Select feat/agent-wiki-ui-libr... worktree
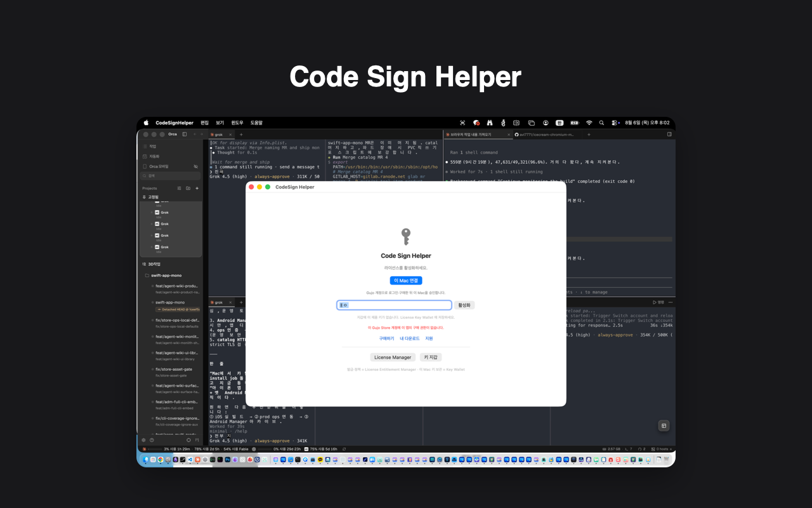The image size is (812, 508). (174, 356)
